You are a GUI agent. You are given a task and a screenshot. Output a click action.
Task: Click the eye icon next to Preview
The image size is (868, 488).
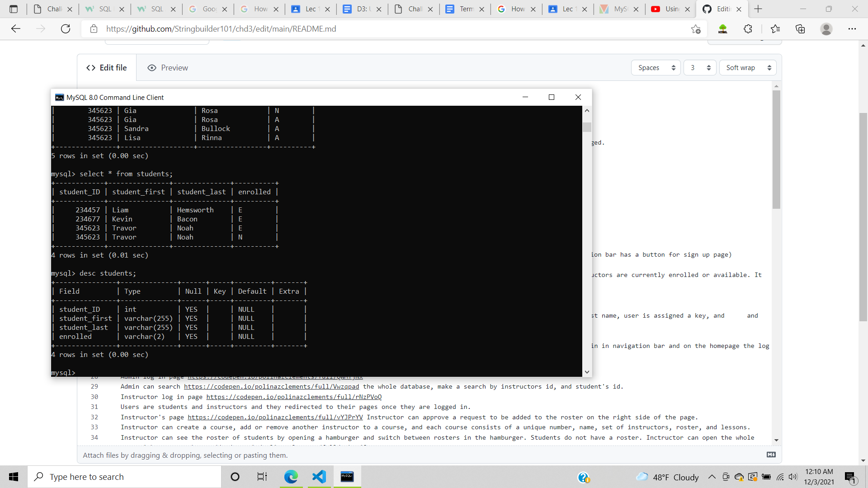152,67
